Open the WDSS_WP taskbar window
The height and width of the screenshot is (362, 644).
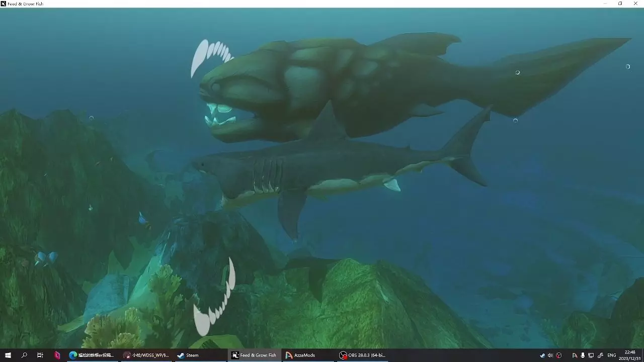(x=146, y=355)
